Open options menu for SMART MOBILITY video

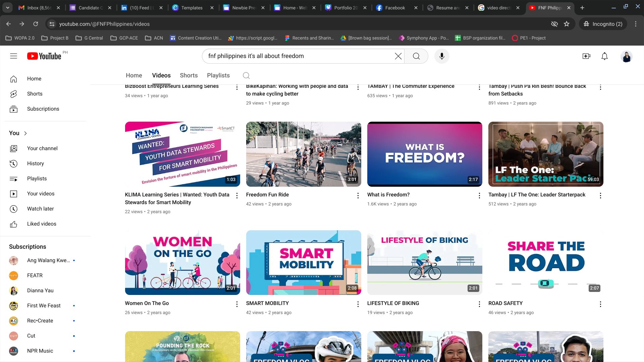point(358,304)
